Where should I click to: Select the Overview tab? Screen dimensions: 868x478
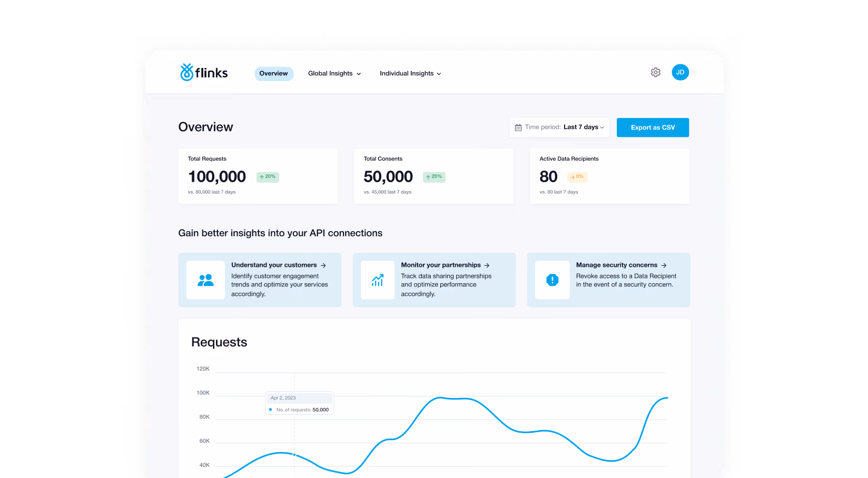pos(274,74)
